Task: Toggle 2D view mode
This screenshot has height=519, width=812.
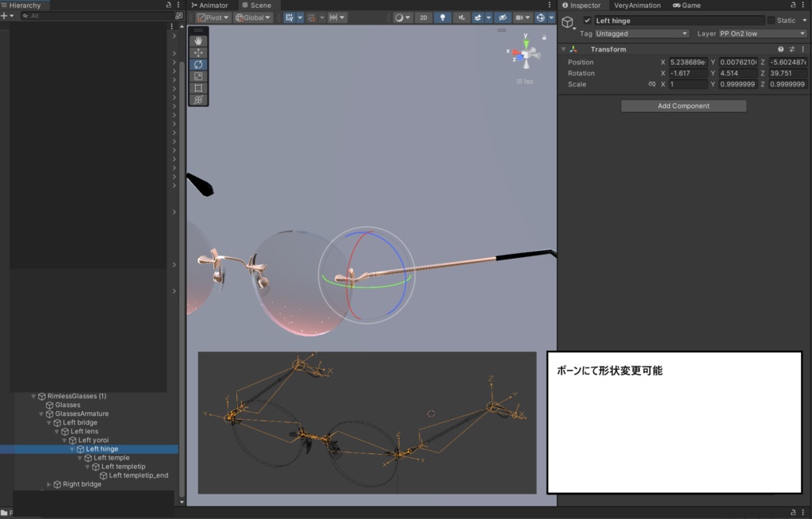Action: (x=424, y=17)
